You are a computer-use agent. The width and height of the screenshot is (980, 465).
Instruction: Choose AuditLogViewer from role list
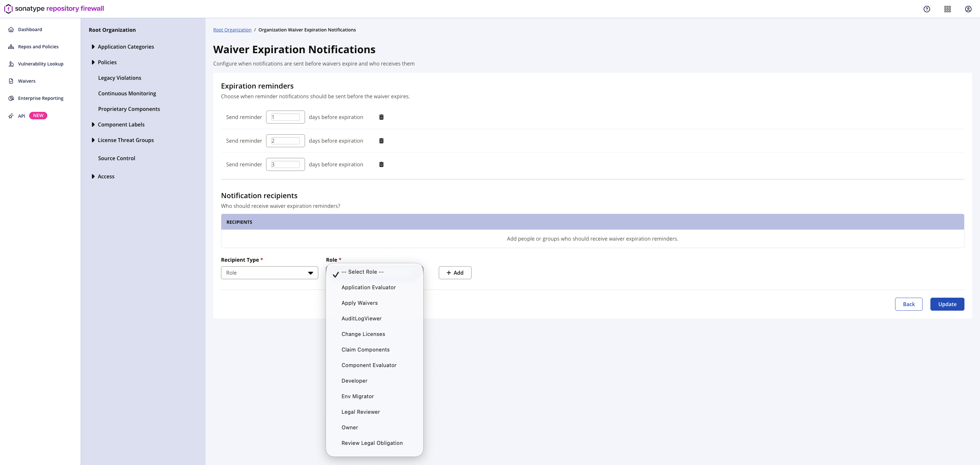(x=374, y=319)
